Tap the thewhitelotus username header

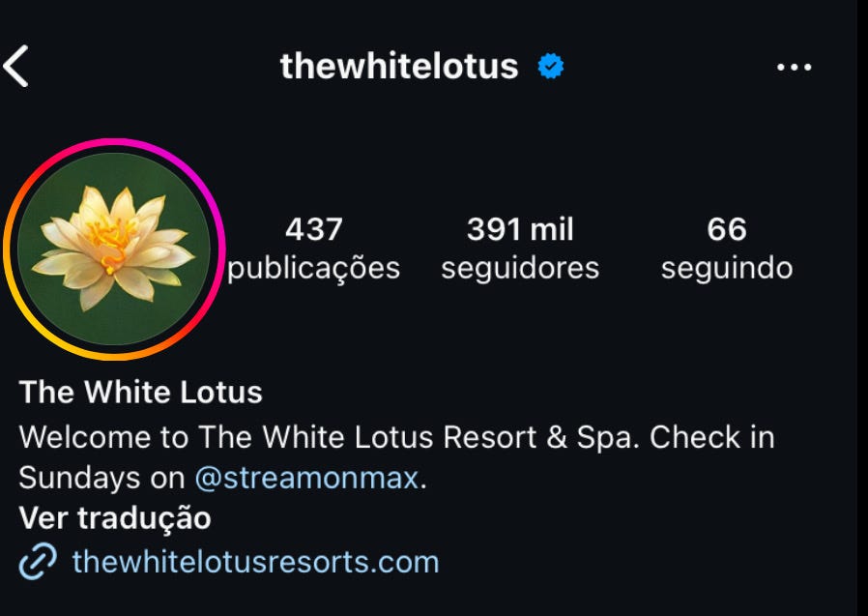399,67
